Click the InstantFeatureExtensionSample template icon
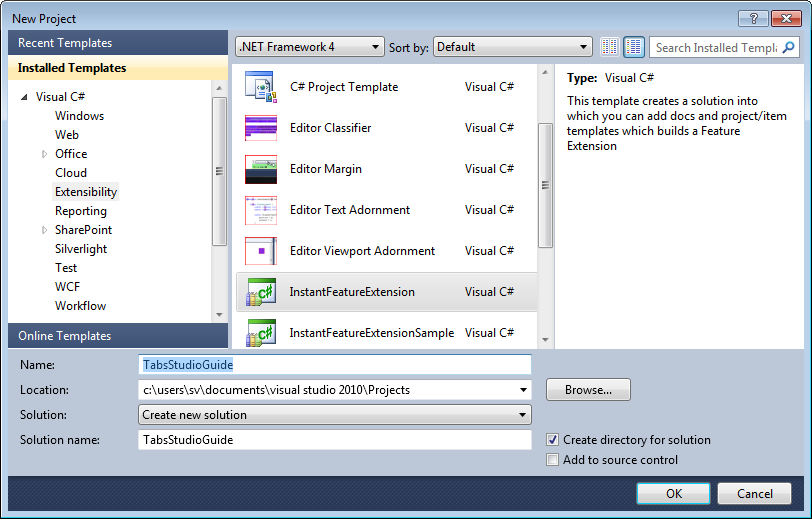 pyautogui.click(x=260, y=333)
